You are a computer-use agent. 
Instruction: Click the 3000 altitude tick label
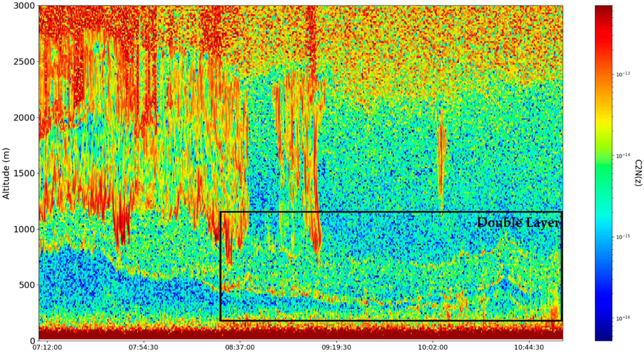click(24, 6)
